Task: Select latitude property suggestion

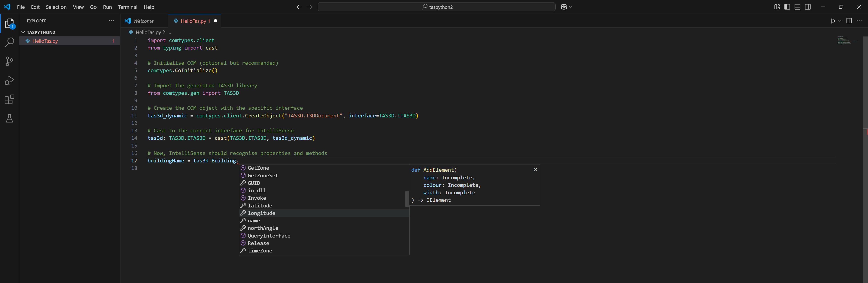Action: point(324,205)
